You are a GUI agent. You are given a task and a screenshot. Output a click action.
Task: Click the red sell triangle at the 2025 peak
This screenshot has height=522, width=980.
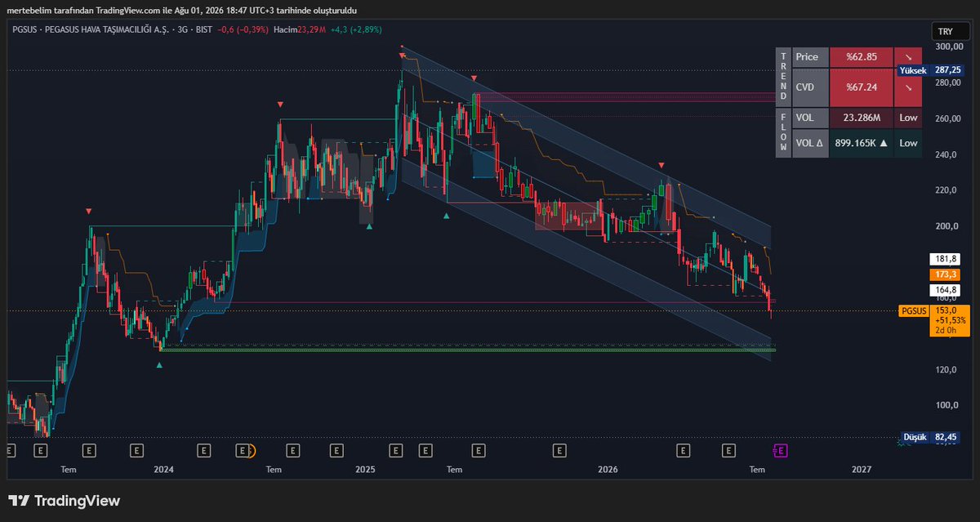click(x=401, y=56)
